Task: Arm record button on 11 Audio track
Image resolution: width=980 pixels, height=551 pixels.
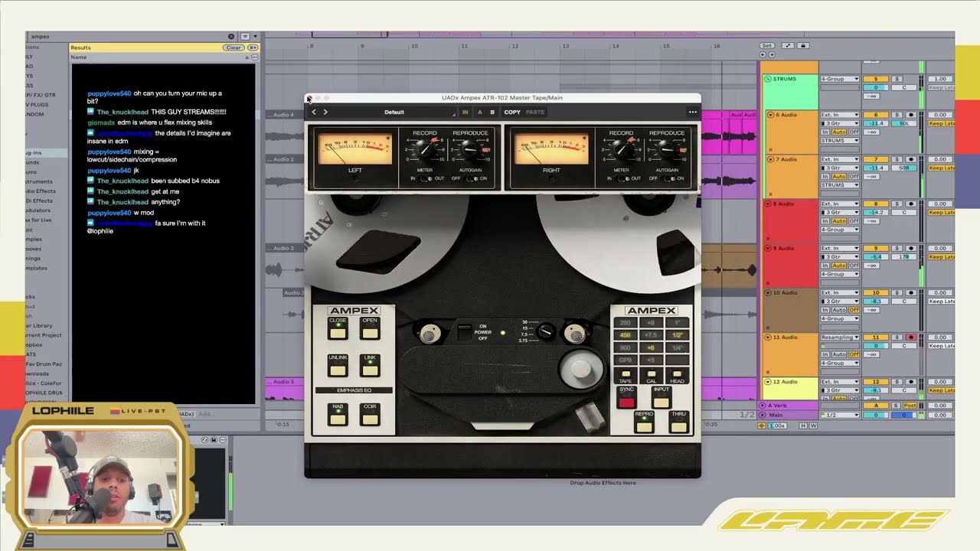Action: (911, 337)
